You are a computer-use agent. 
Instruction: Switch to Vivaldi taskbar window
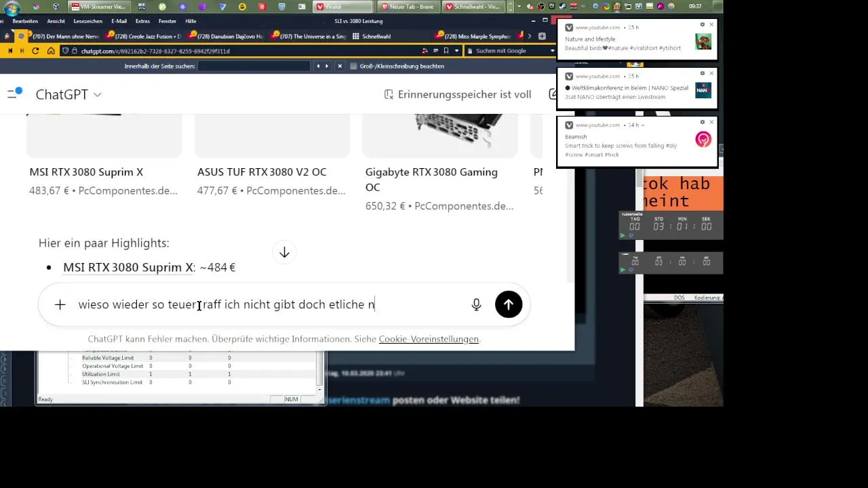(x=342, y=6)
